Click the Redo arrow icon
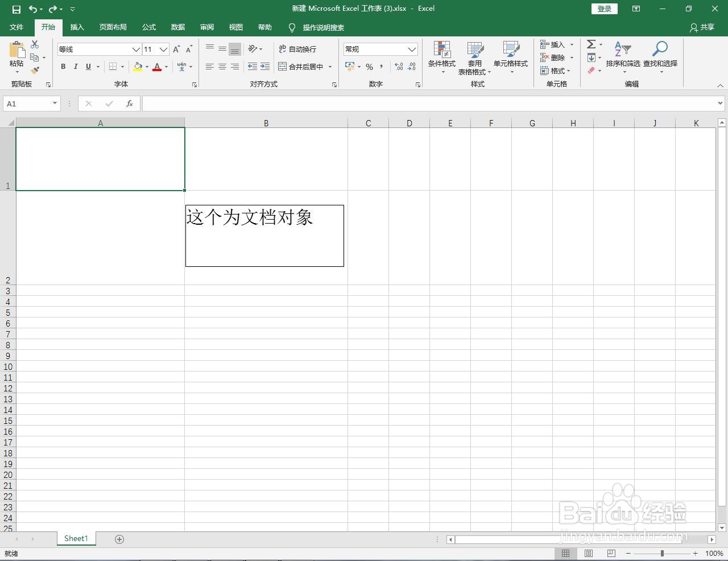The width and height of the screenshot is (728, 561). coord(53,9)
